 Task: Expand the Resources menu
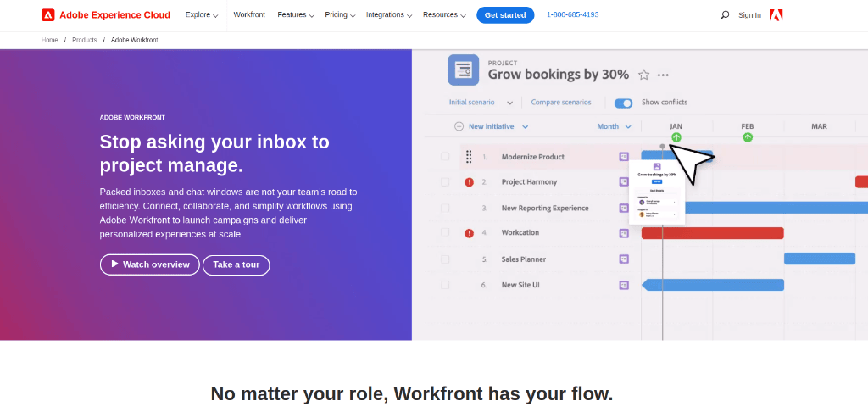(444, 15)
